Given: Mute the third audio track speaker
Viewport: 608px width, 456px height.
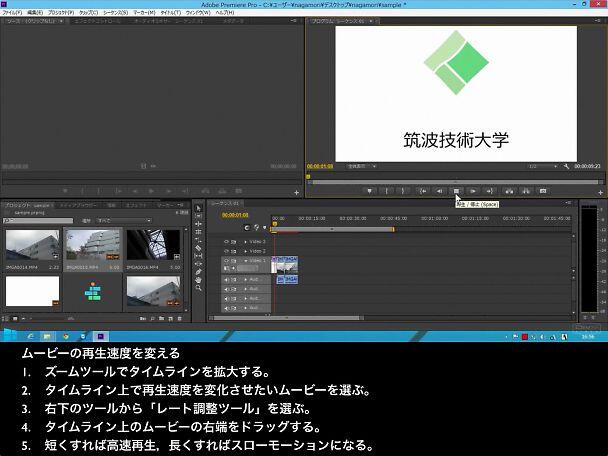Looking at the screenshot, I should pyautogui.click(x=227, y=299).
